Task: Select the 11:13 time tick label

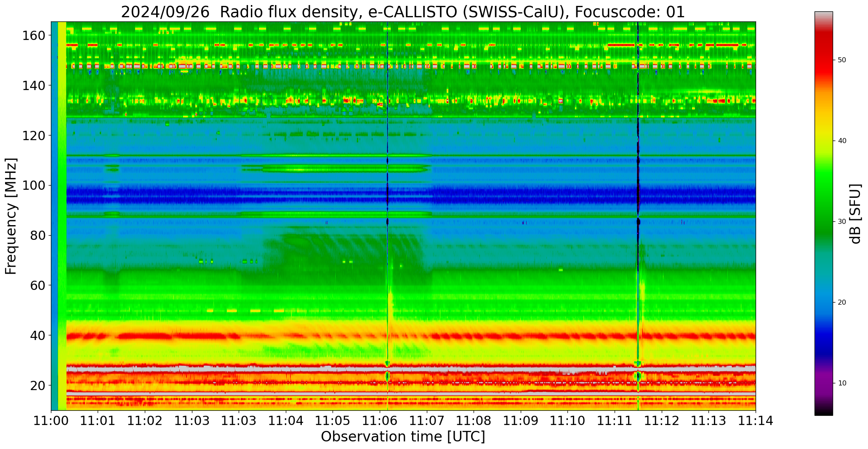Action: click(x=708, y=421)
